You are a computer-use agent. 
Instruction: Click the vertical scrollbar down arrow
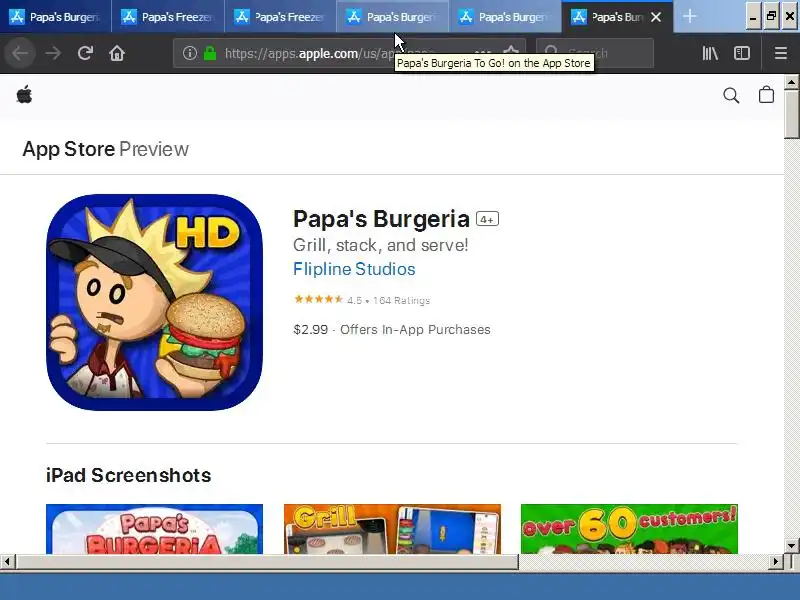[791, 545]
